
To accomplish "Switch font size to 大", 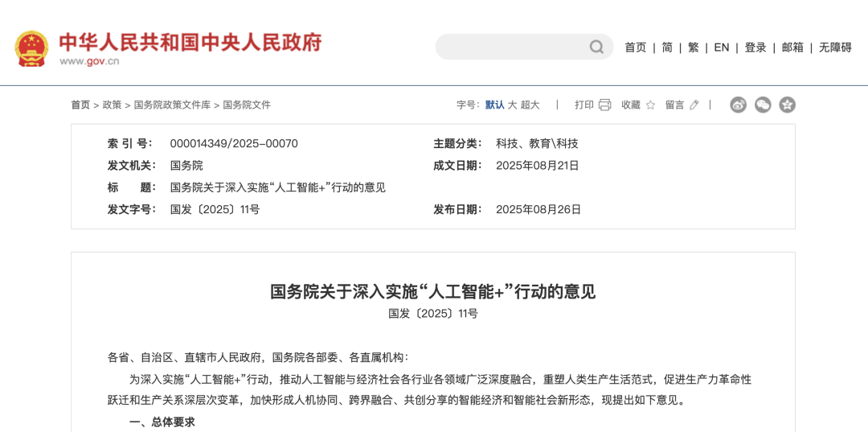I will point(512,105).
